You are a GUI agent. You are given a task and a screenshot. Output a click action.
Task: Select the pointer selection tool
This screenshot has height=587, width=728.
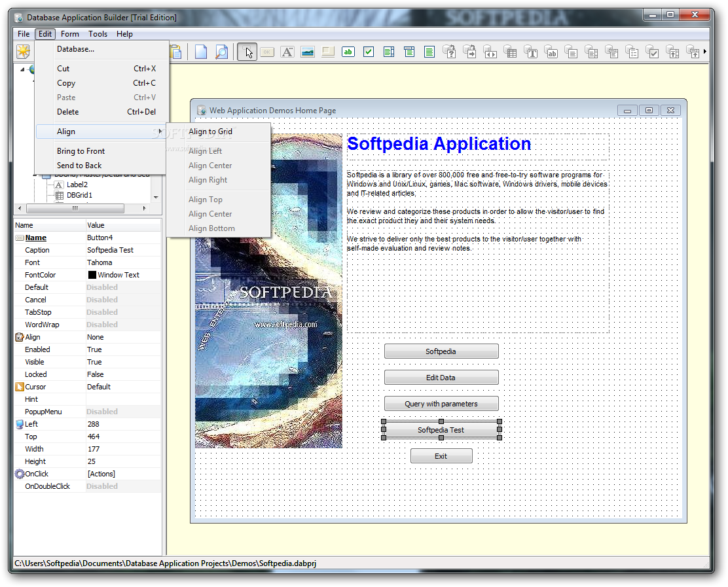[x=247, y=52]
